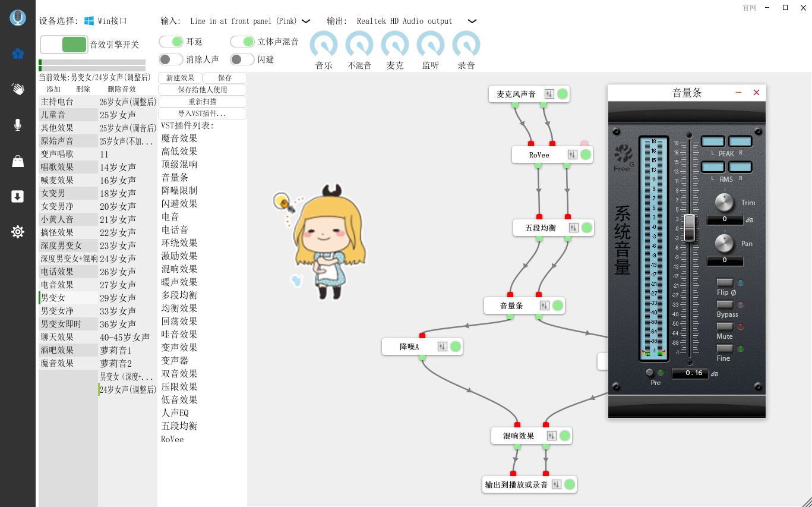Select the 聊天效果 effect category
Viewport: 812px width, 507px height.
click(68, 337)
